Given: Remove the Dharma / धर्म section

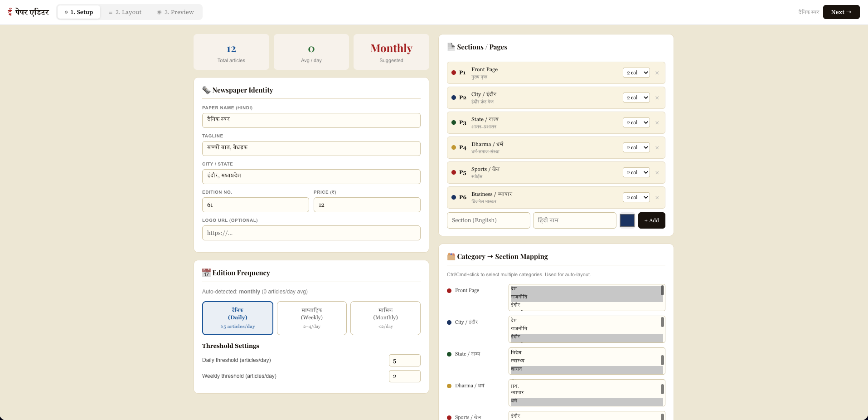Looking at the screenshot, I should 657,148.
